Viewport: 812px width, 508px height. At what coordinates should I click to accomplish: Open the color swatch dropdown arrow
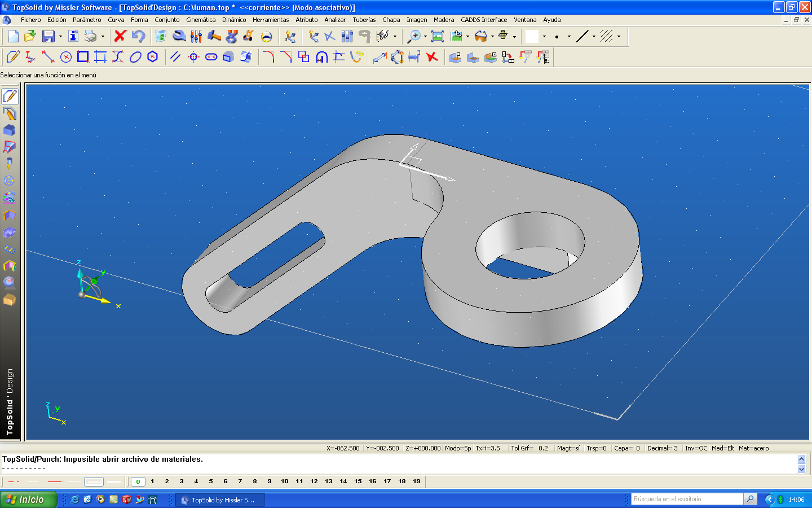[544, 36]
